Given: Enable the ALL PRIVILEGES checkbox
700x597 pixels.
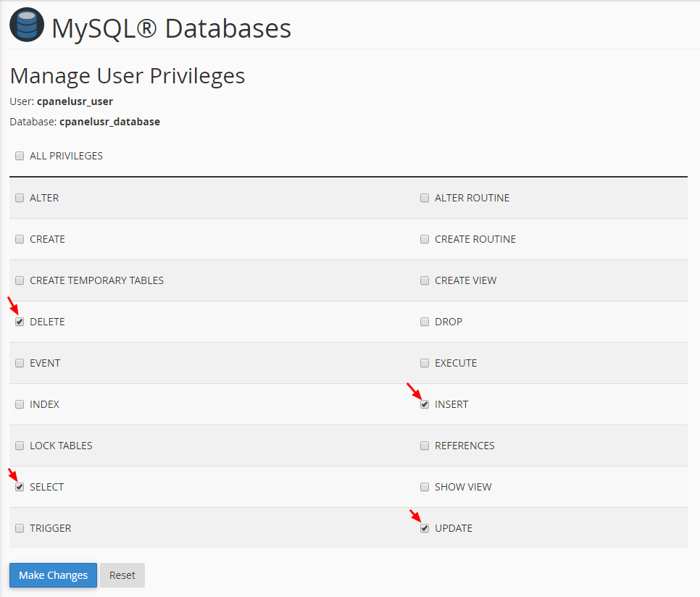Looking at the screenshot, I should (x=20, y=156).
